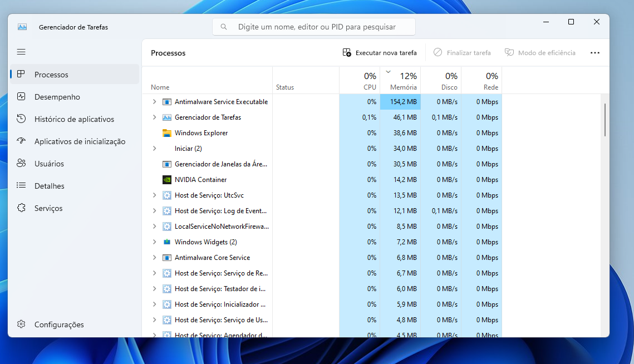Screen dimensions: 634x364
Task: Click the Serviços puzzle icon
Action: (x=21, y=208)
